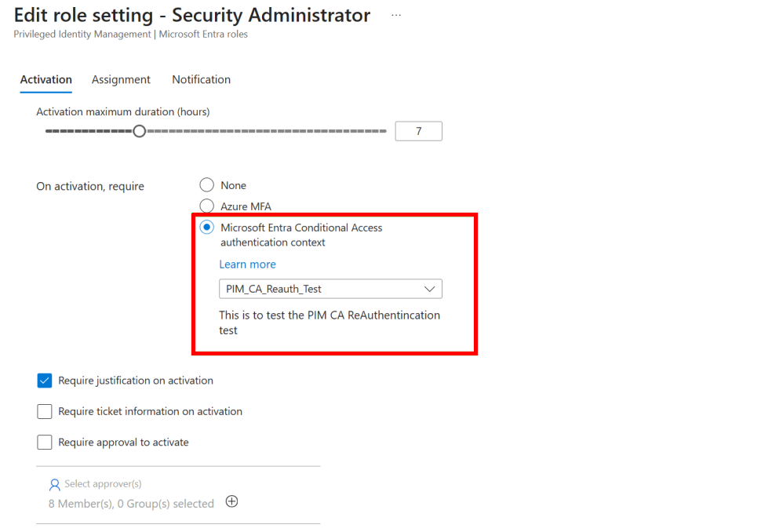Click the authentication context dropdown chevron
772x532 pixels.
pos(429,289)
